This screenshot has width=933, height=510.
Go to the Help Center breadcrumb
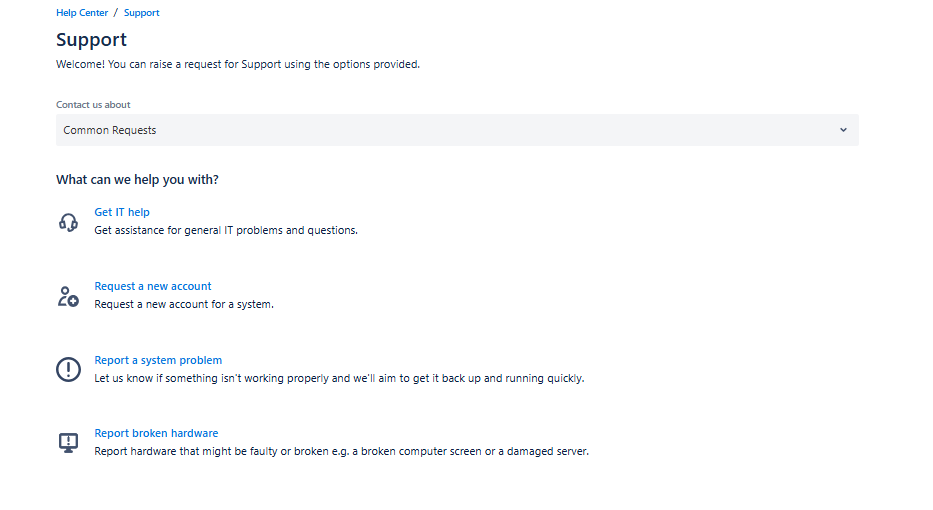click(x=81, y=13)
